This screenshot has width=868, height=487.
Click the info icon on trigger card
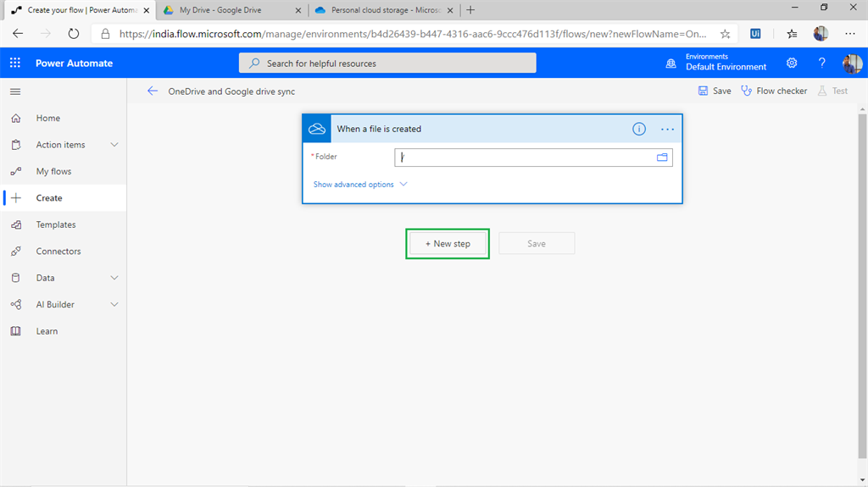pyautogui.click(x=639, y=129)
